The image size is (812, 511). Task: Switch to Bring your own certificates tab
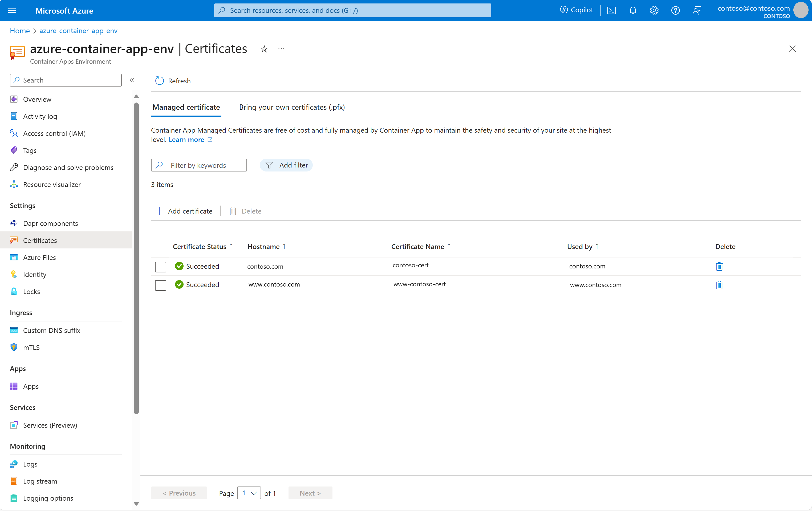[292, 107]
